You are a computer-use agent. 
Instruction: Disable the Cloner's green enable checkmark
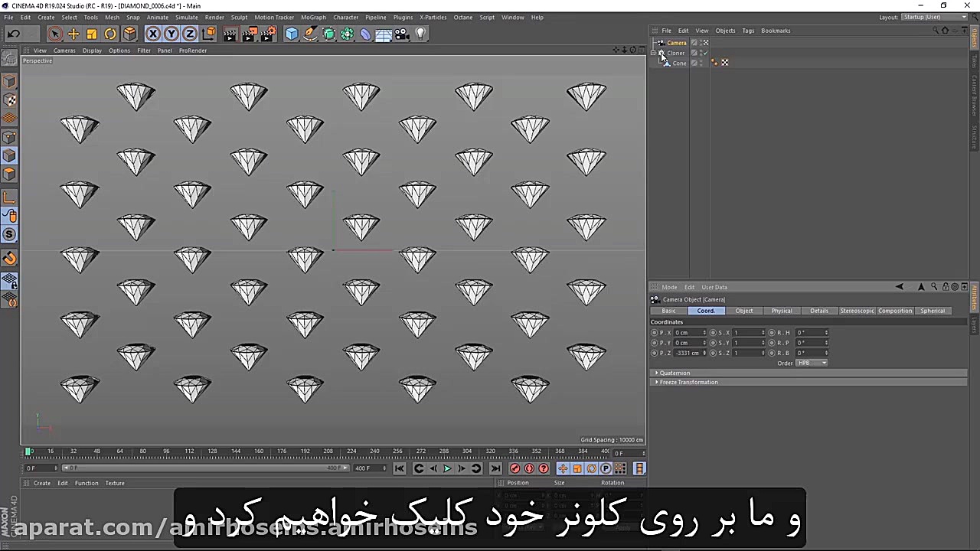click(x=705, y=53)
